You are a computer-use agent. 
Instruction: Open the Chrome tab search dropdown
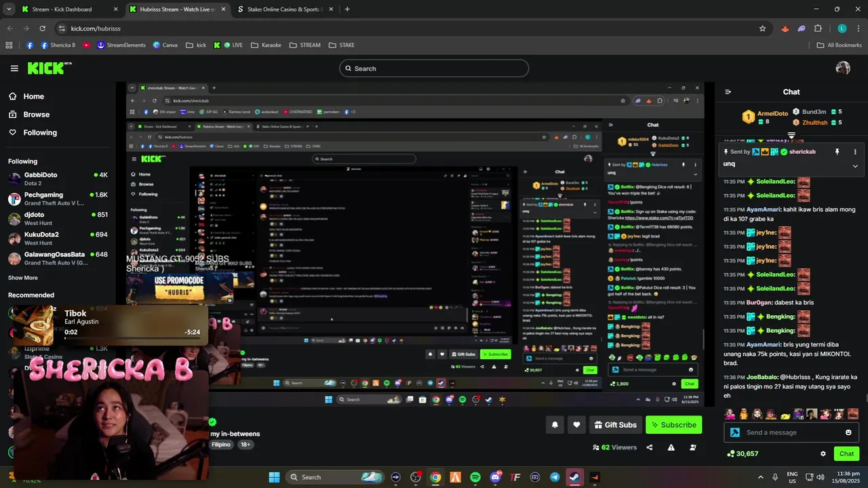[x=9, y=9]
